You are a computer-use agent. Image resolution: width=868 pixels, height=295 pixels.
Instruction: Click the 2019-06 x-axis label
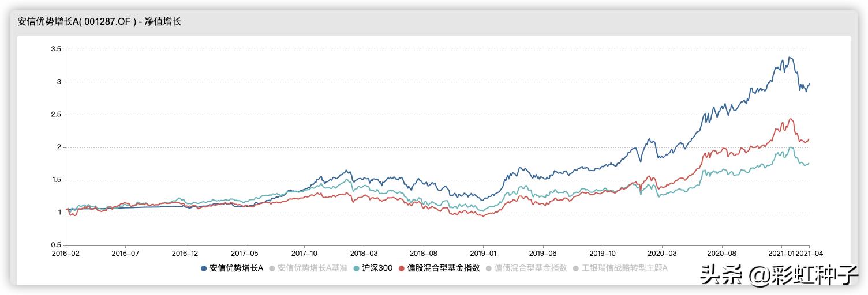click(542, 253)
